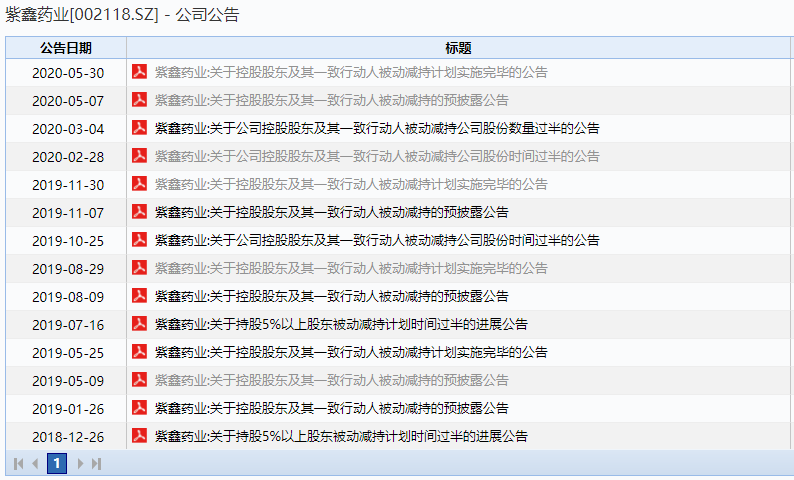Open 2020-03-04 股份数量过半 announcement link
This screenshot has width=794, height=480.
point(377,128)
